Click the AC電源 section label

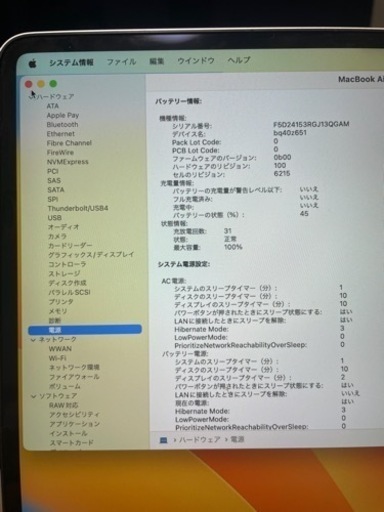[x=174, y=281]
